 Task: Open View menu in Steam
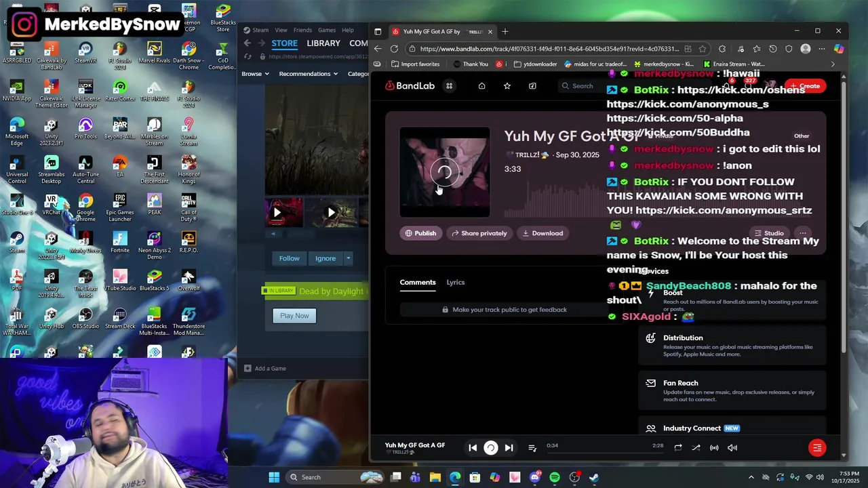point(281,30)
